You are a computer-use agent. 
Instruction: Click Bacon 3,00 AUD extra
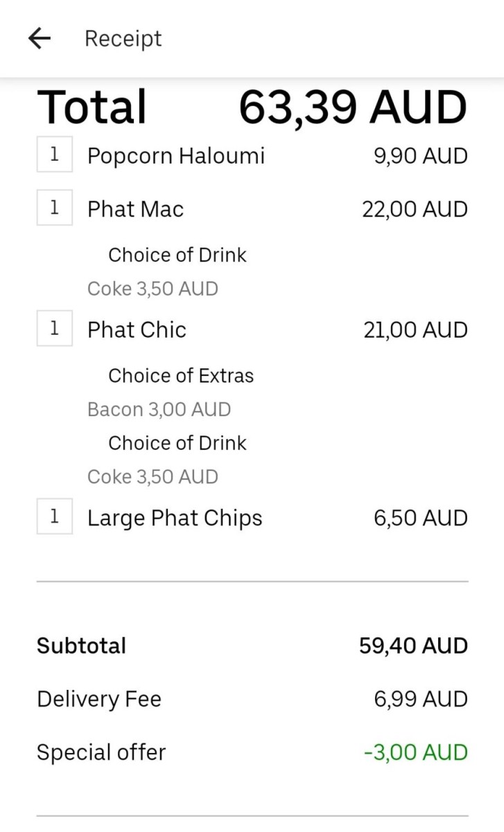(159, 410)
